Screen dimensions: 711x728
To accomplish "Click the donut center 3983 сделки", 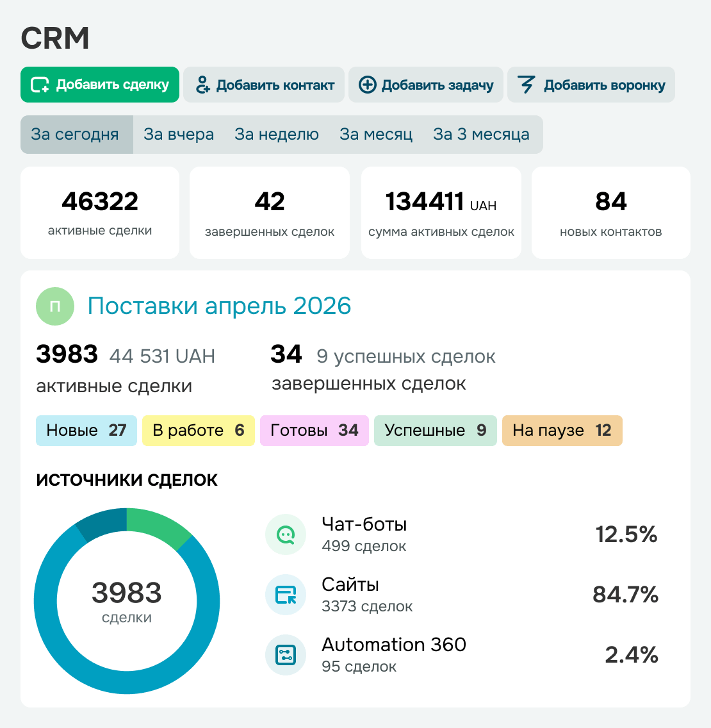I will point(127,601).
